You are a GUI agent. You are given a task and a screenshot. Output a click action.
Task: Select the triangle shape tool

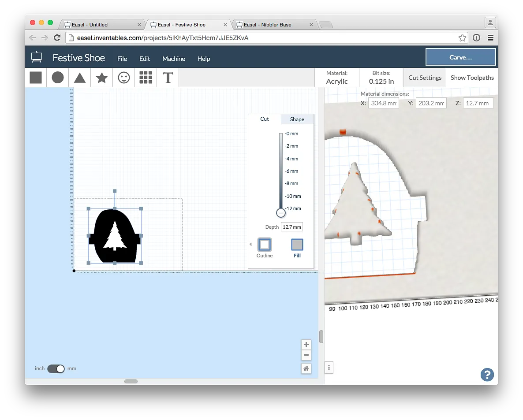pos(80,78)
